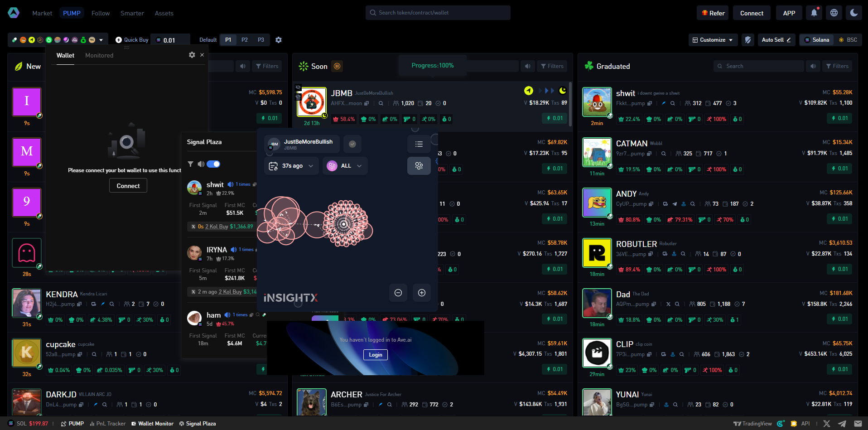This screenshot has height=430, width=868.
Task: Open X (Twitter) link in footer
Action: pos(827,424)
